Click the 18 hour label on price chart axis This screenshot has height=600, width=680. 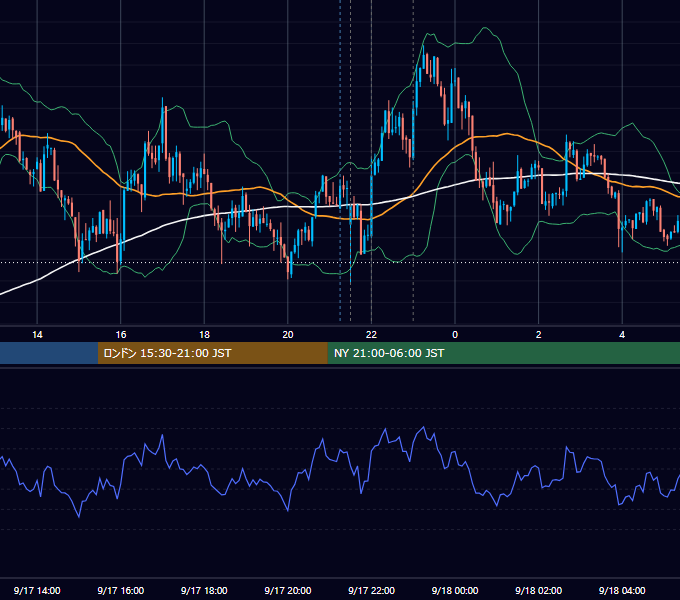coord(204,335)
